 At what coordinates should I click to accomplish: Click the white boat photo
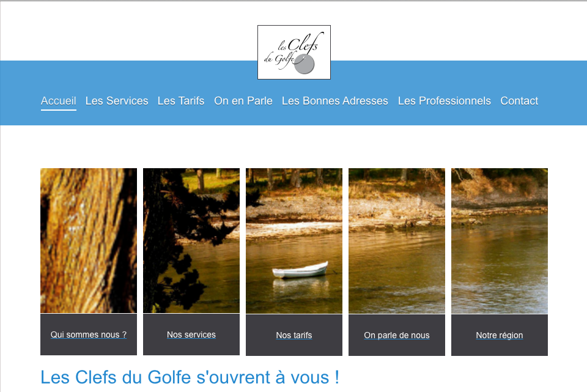(294, 241)
